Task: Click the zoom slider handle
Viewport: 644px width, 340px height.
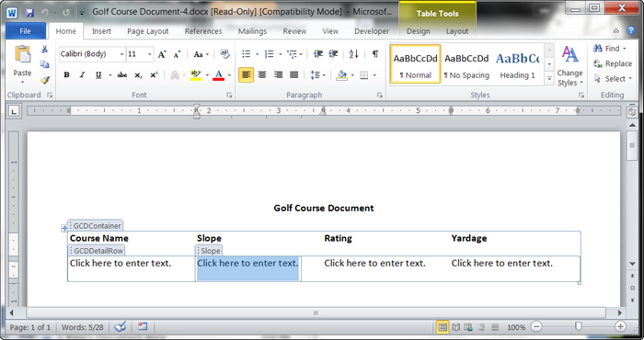Action: 579,326
